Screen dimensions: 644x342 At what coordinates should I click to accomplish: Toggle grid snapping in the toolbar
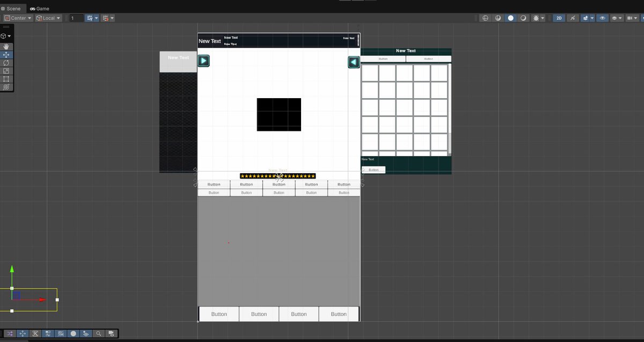89,18
